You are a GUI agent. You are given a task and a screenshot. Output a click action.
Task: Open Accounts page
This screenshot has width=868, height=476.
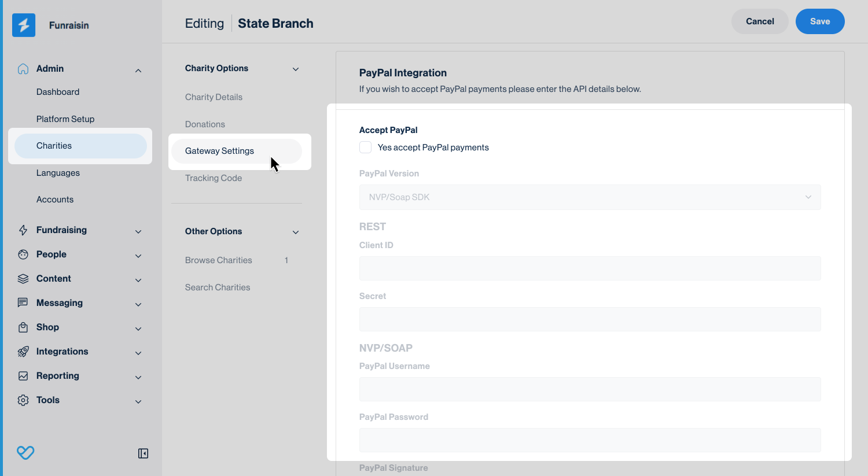(55, 200)
